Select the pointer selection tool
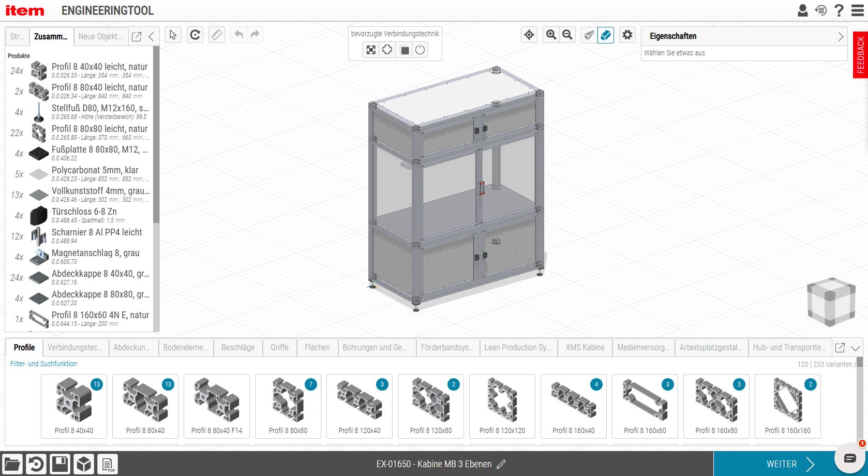This screenshot has width=868, height=476. click(173, 35)
